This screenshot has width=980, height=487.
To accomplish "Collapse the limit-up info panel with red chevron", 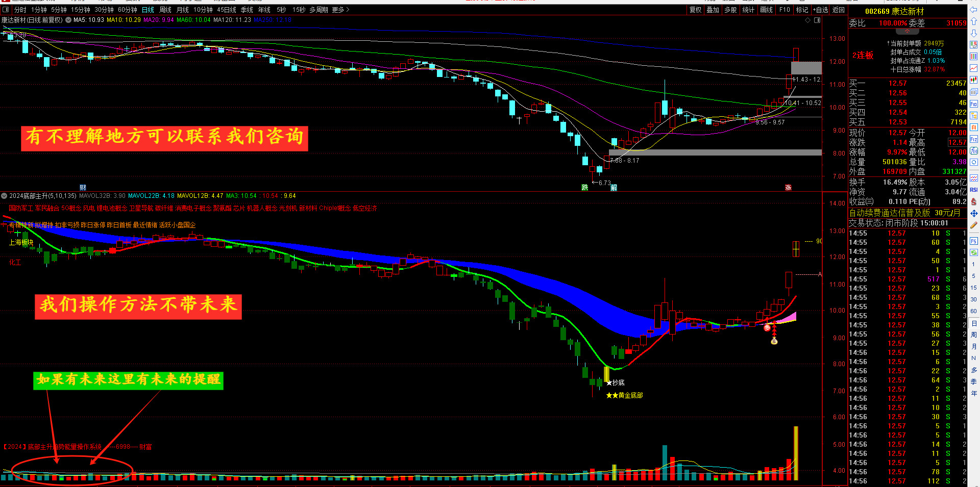I will (907, 31).
